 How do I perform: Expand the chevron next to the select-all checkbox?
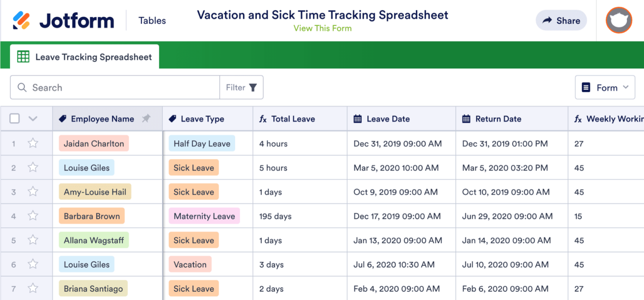[x=33, y=119]
